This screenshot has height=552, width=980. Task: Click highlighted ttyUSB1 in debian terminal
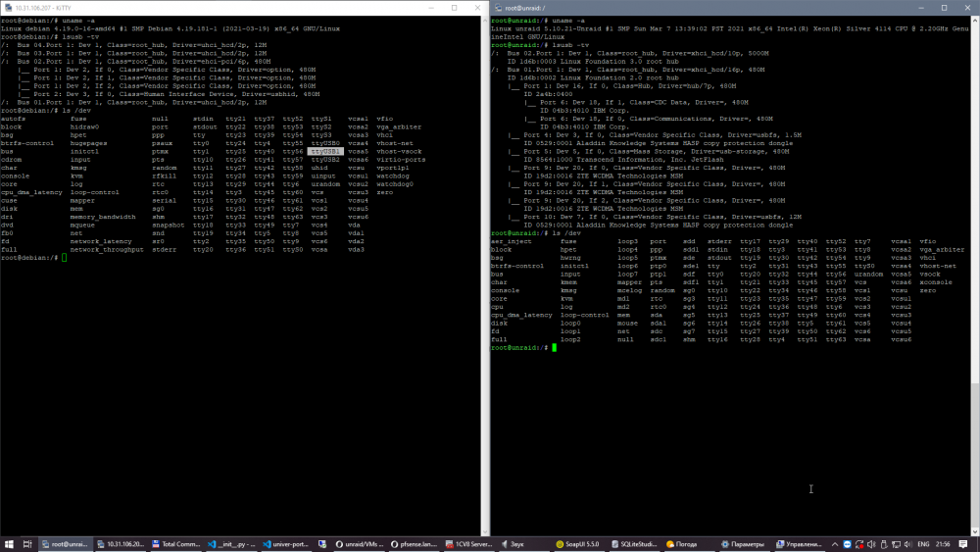(x=325, y=151)
